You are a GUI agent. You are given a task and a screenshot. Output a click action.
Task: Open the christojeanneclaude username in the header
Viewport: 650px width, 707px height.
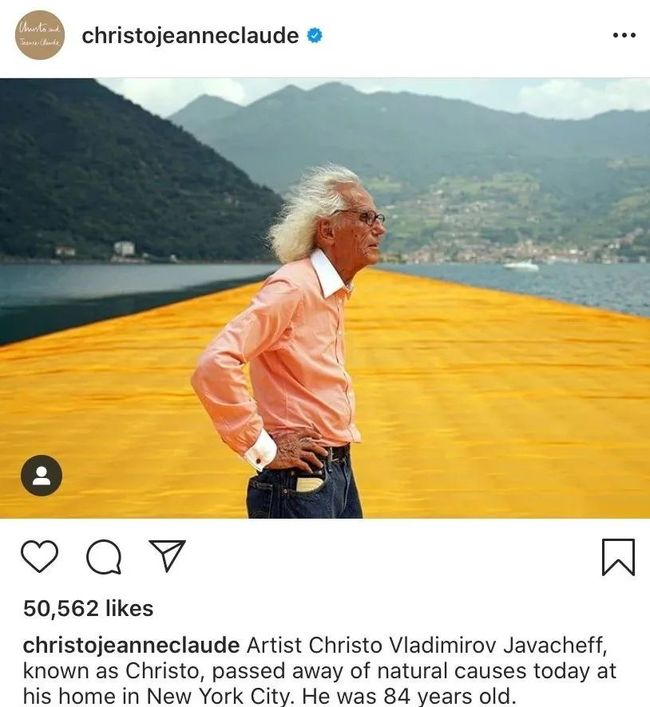190,36
